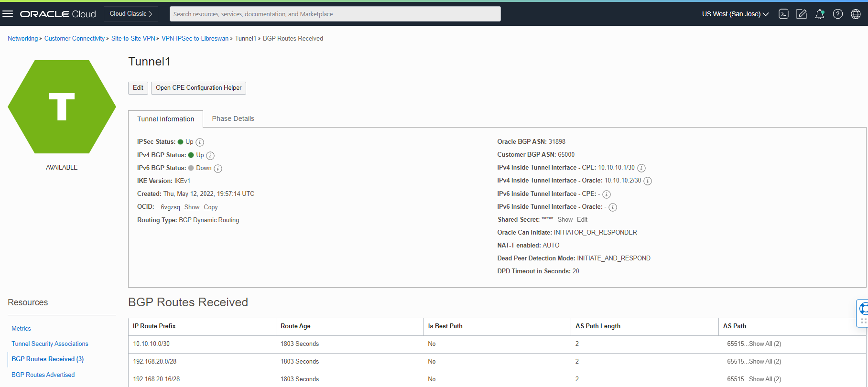Click the globe language icon
868x387 pixels.
pos(856,14)
